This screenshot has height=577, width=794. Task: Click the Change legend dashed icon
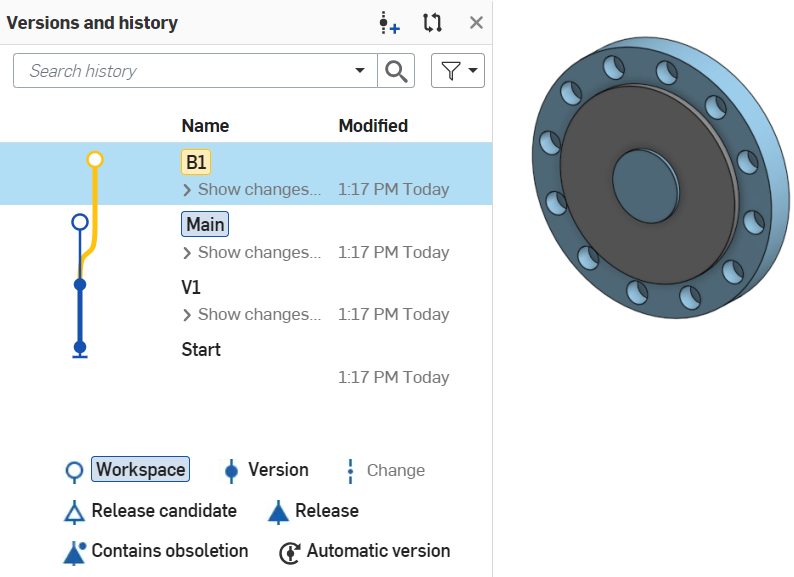pos(350,471)
